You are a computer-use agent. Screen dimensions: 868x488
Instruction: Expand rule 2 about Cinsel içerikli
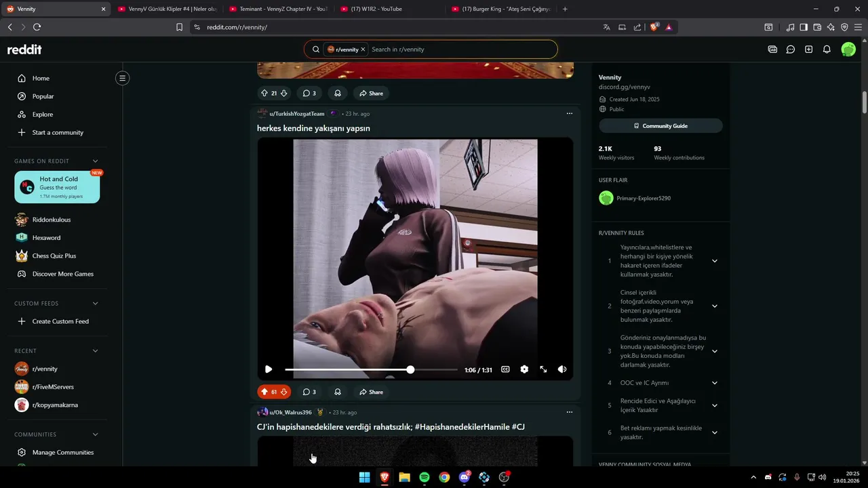pyautogui.click(x=714, y=306)
